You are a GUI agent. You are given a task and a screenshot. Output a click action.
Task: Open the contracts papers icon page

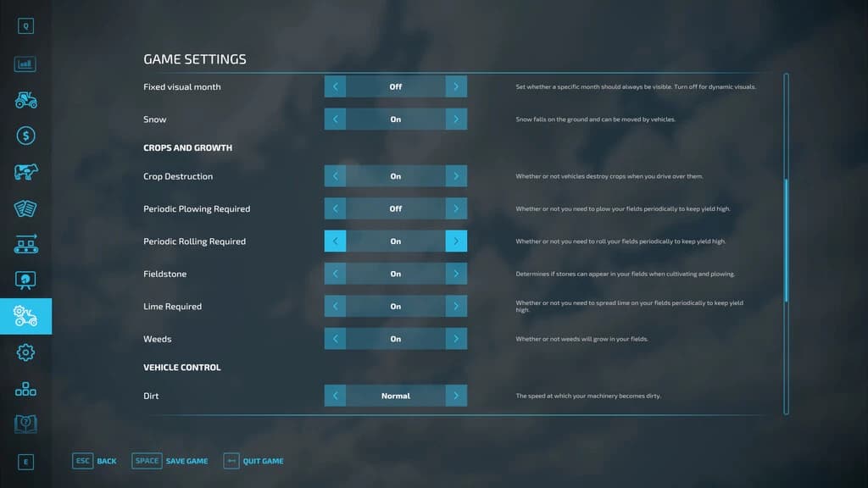pos(25,208)
